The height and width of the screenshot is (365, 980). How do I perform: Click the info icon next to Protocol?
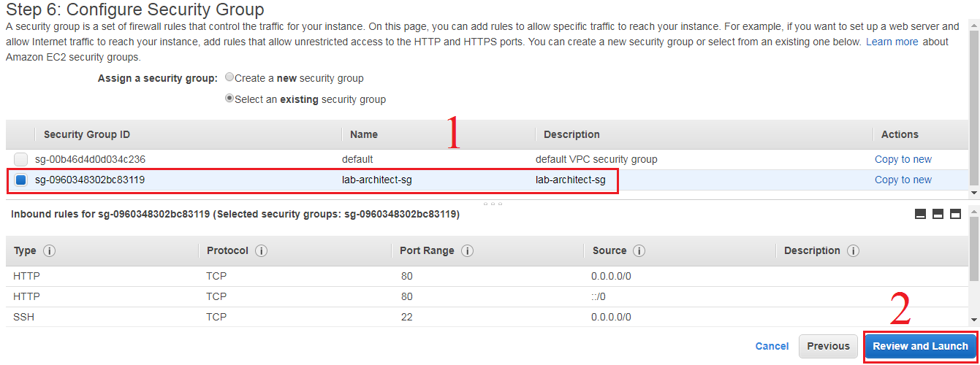point(261,251)
